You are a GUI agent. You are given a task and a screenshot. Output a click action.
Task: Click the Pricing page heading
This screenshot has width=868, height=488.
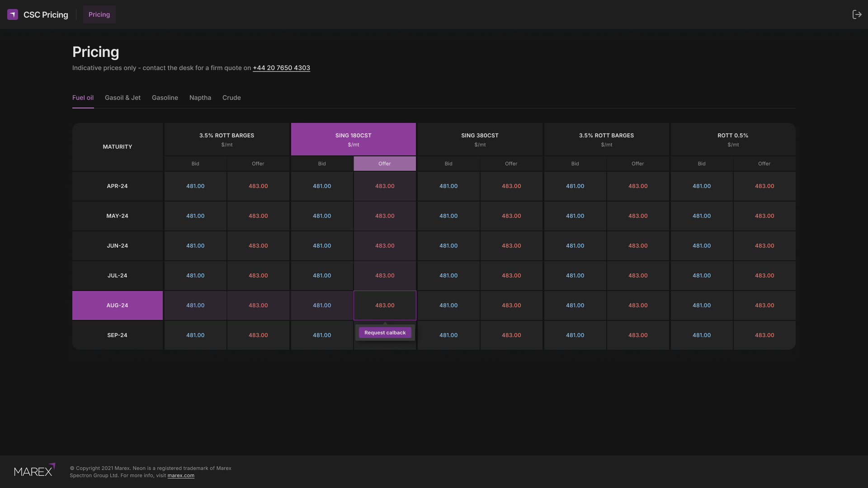tap(96, 52)
